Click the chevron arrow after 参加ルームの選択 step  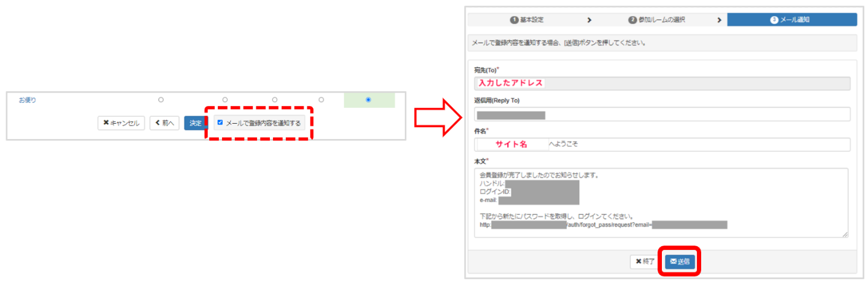719,20
